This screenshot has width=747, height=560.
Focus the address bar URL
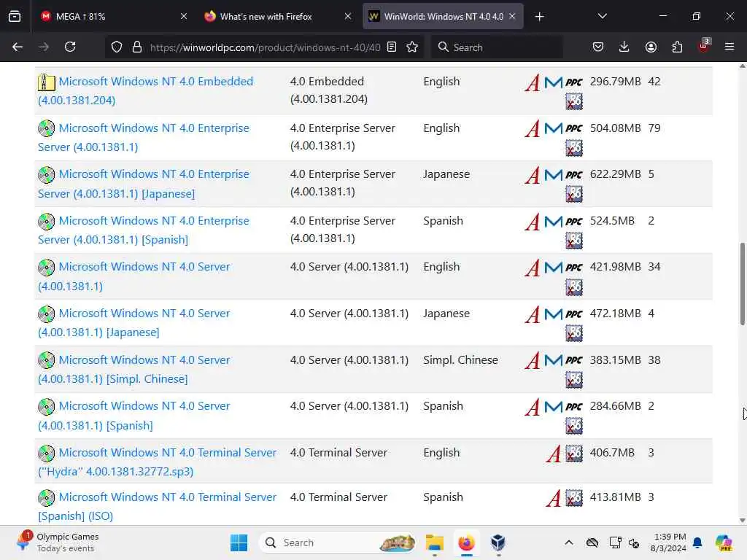tap(265, 47)
